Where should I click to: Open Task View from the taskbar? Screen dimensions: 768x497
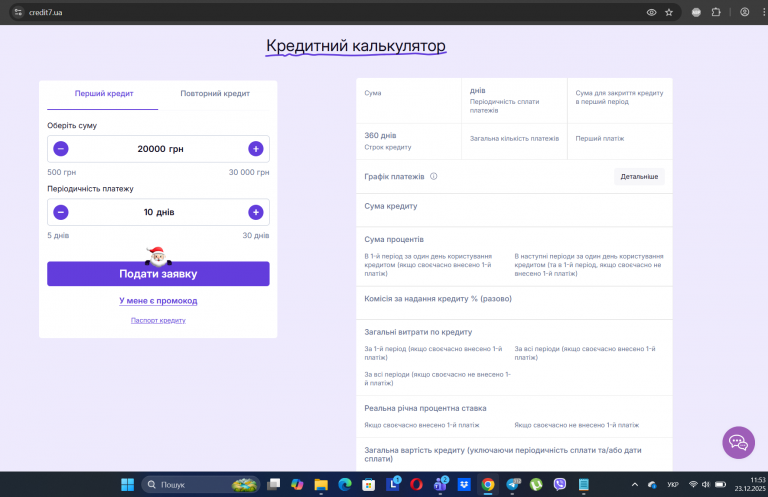[x=273, y=485]
